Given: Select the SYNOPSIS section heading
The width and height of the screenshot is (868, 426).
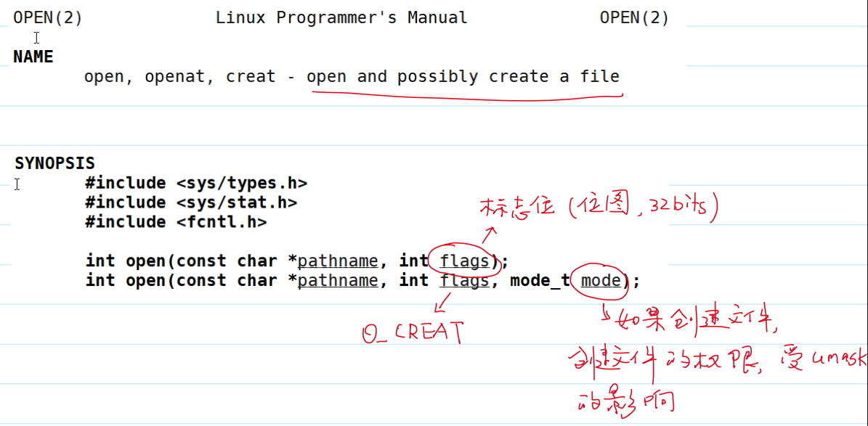Looking at the screenshot, I should [54, 163].
